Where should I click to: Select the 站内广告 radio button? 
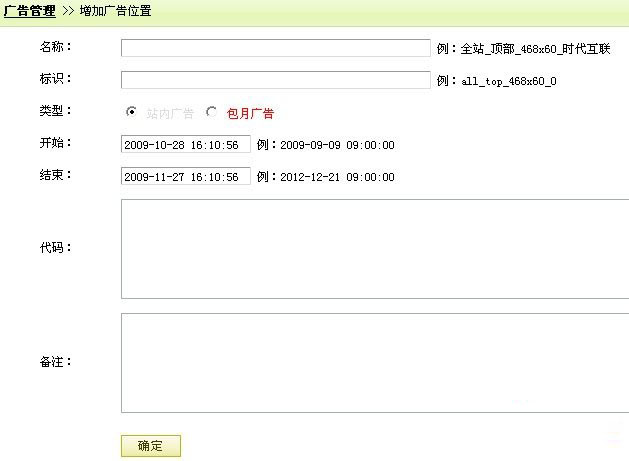point(131,112)
